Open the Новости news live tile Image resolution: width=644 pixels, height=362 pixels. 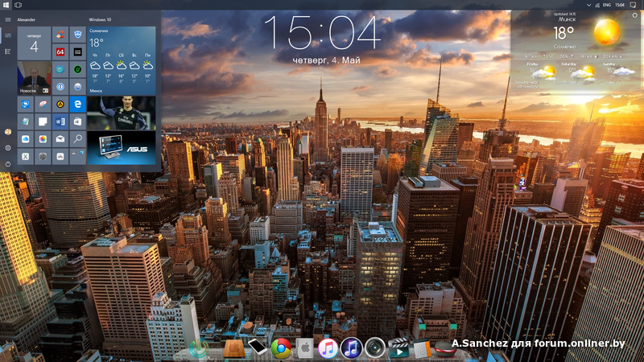click(x=34, y=79)
